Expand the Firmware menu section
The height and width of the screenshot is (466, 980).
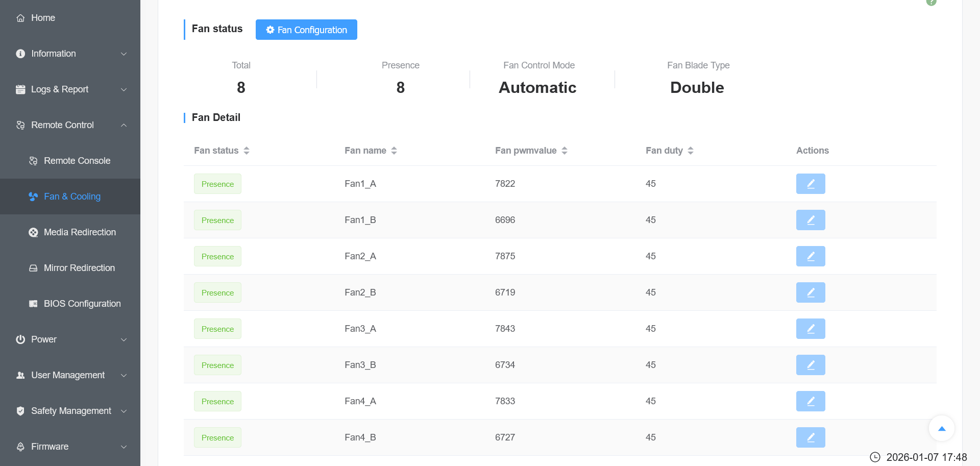124,447
